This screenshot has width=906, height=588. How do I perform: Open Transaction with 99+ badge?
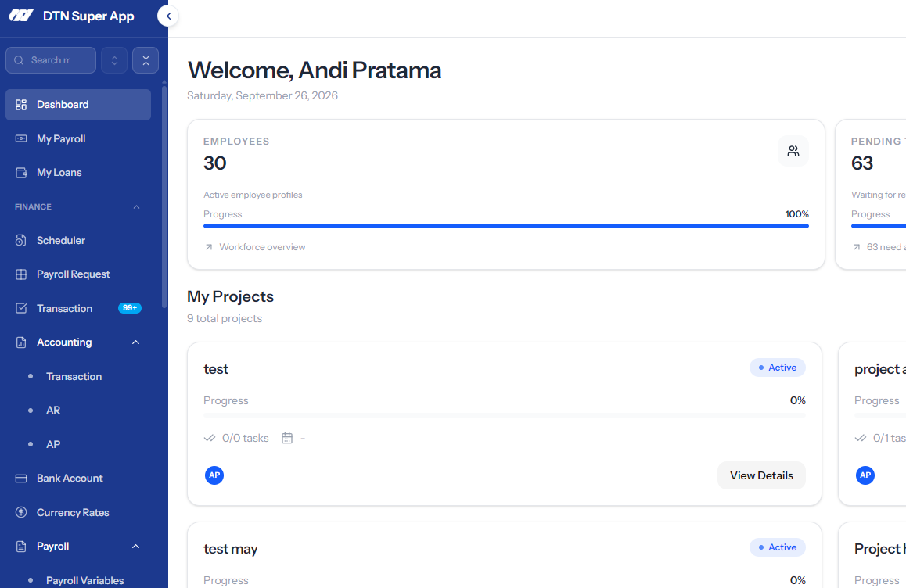(78, 308)
